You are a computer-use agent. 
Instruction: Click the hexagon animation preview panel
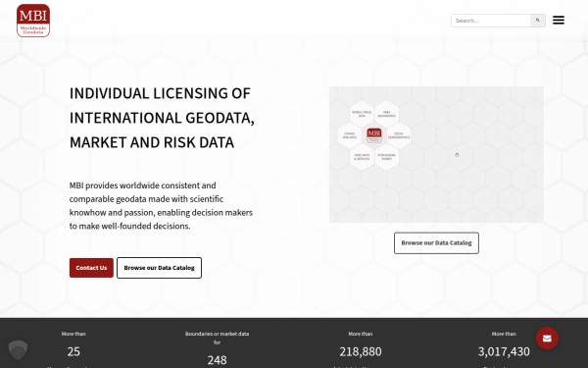coord(436,155)
